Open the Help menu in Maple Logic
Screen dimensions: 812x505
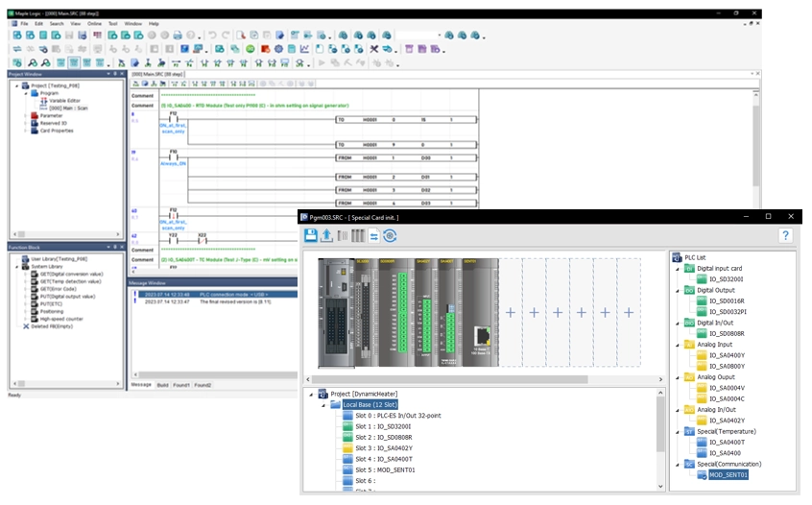(154, 23)
